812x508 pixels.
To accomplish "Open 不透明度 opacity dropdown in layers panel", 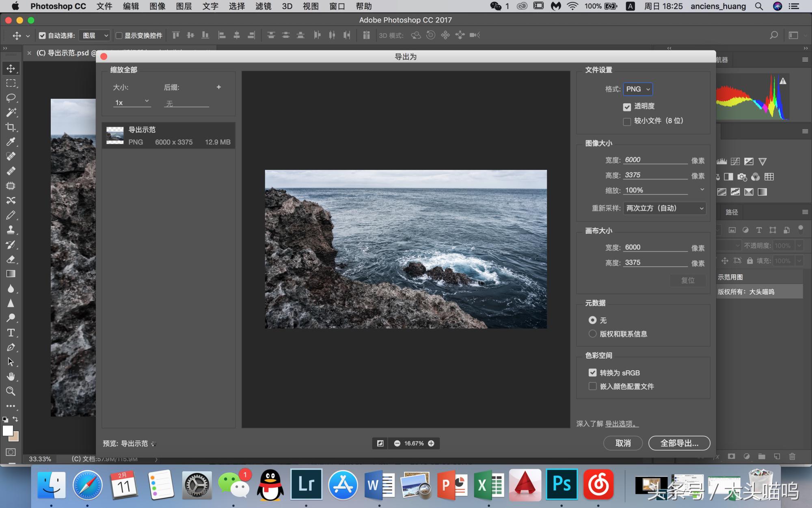I will [799, 245].
